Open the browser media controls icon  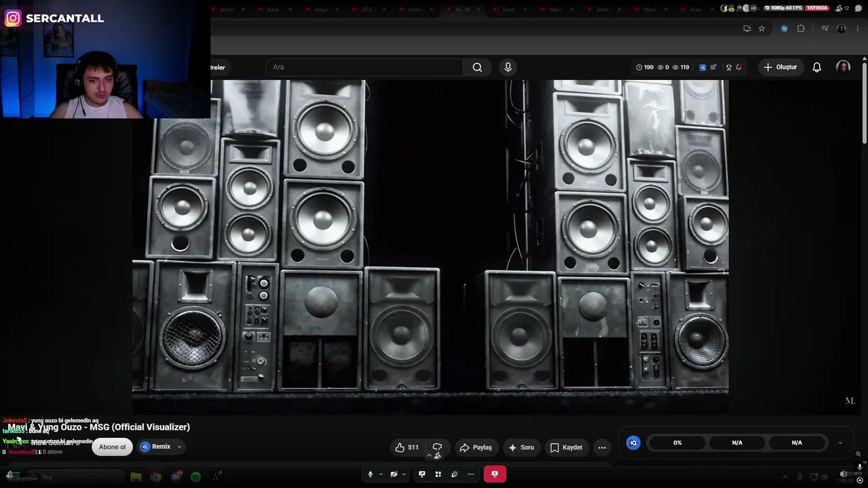point(825,28)
